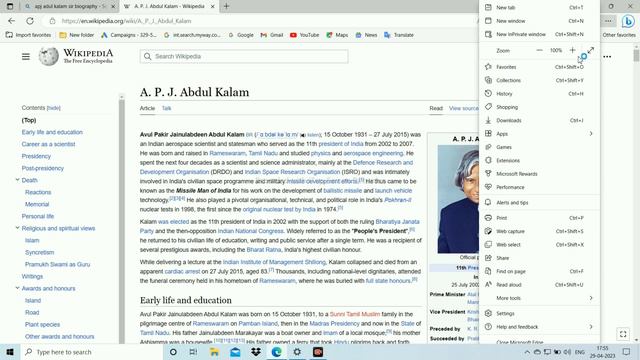Click the Find on page icon
The width and height of the screenshot is (640, 360).
pyautogui.click(x=488, y=271)
